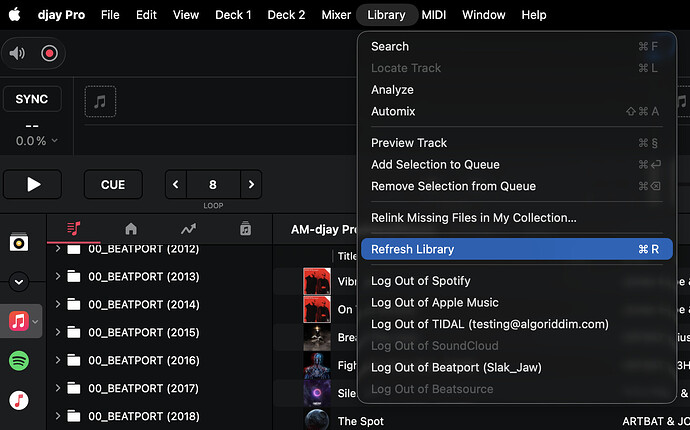The width and height of the screenshot is (690, 430).
Task: Choose Log Out of TIDAL
Action: tap(517, 324)
